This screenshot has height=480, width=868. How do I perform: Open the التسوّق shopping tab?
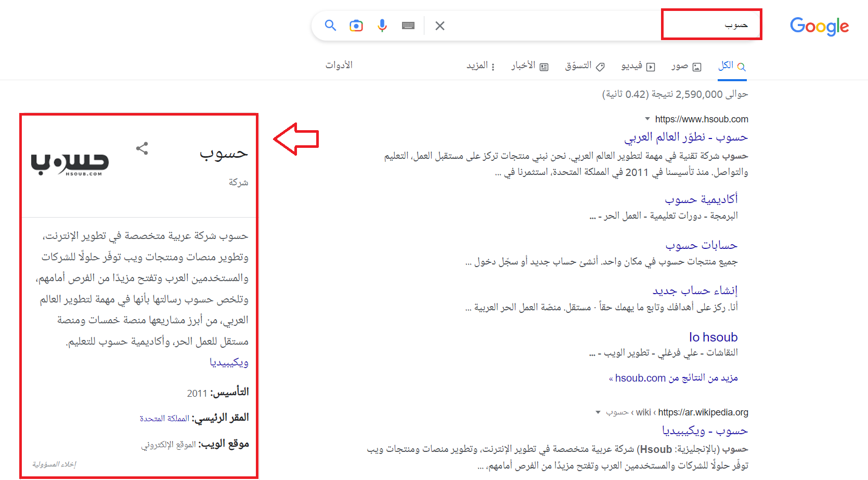[x=585, y=66]
